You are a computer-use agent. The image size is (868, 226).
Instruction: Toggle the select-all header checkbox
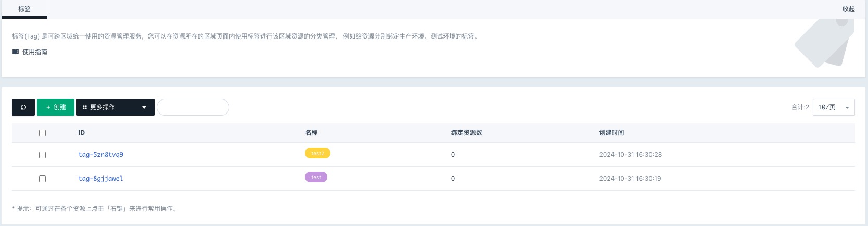point(43,133)
